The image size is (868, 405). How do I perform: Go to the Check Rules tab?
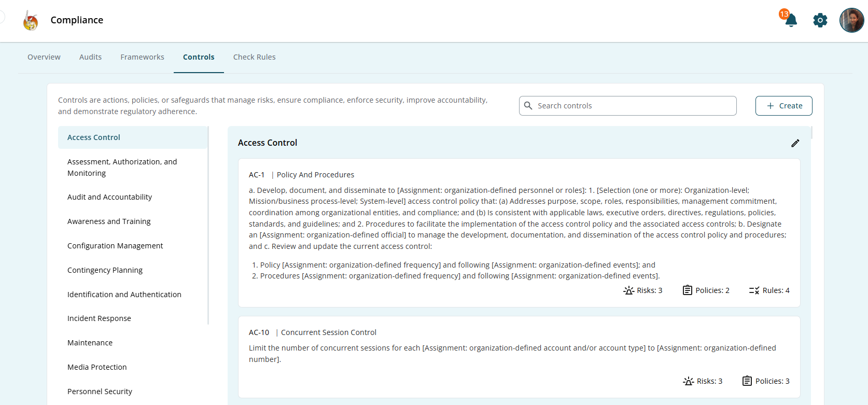[x=254, y=57]
